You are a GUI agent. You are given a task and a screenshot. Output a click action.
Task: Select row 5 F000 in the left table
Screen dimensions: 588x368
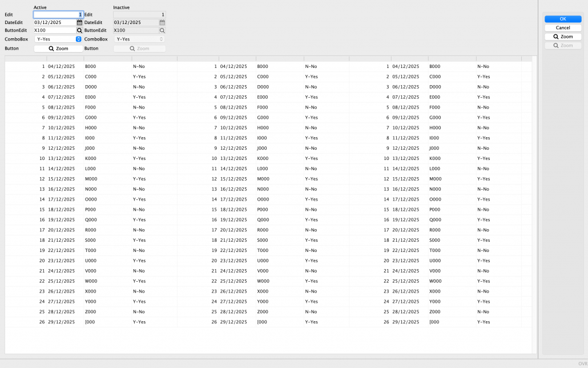coord(89,107)
